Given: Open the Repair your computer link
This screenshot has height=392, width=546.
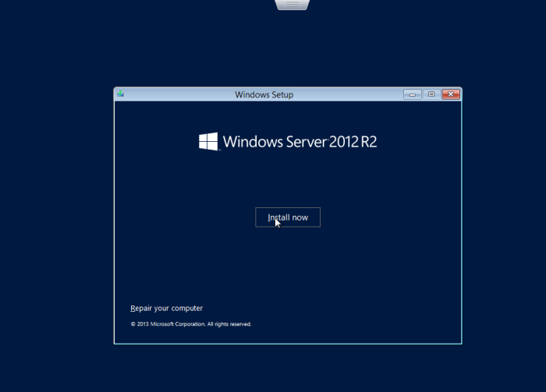Looking at the screenshot, I should [166, 308].
